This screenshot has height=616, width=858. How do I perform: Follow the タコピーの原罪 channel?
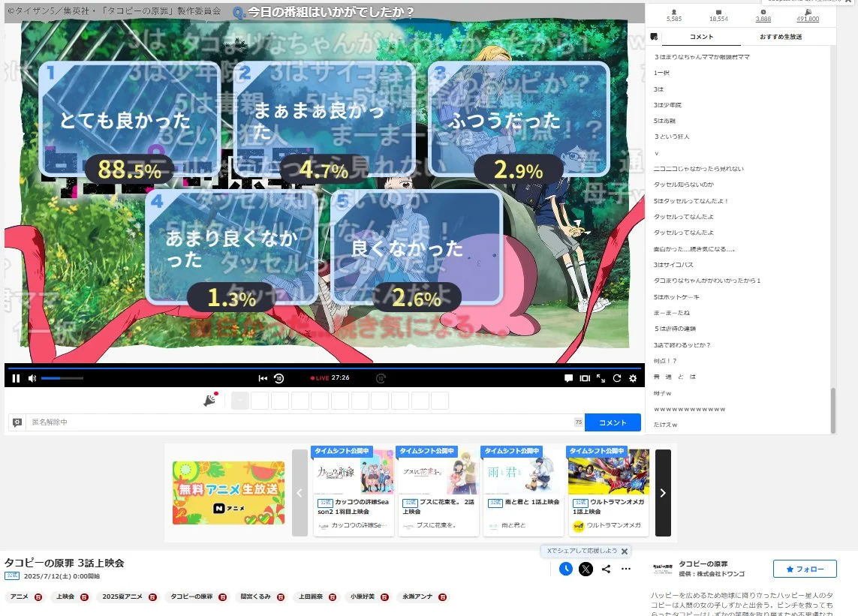tap(805, 569)
